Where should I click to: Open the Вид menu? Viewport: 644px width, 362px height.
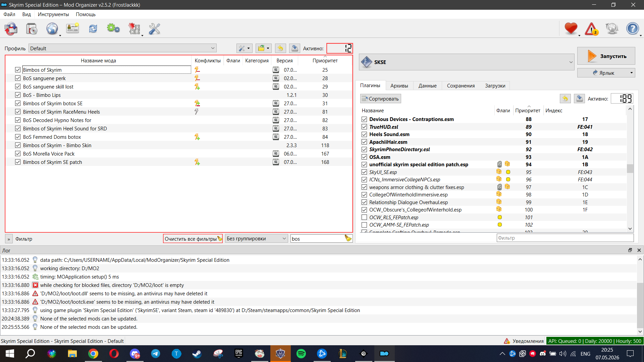(26, 14)
